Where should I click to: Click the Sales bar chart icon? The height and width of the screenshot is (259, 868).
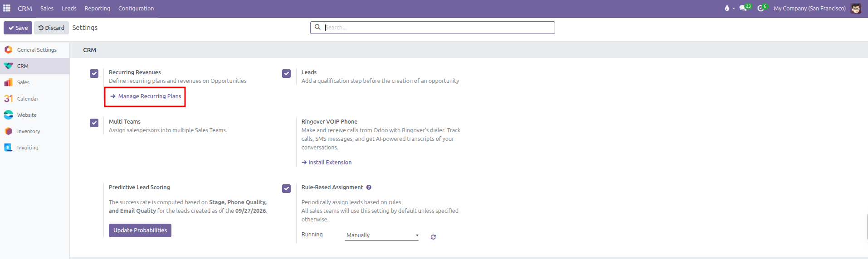pyautogui.click(x=8, y=82)
